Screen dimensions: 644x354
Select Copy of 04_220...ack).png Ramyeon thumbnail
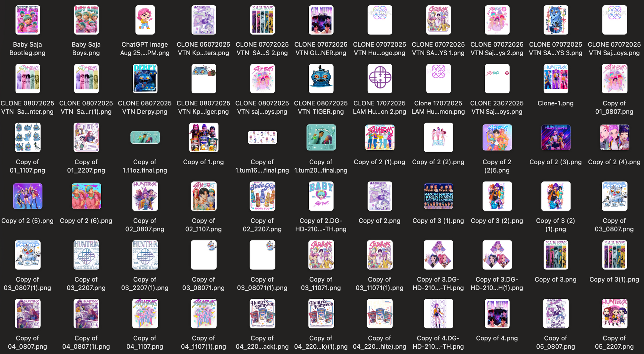[262, 314]
